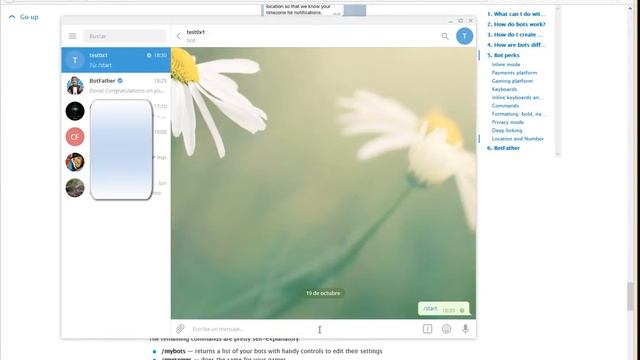The height and width of the screenshot is (360, 640).
Task: Open testbx1 bot profile avatar in header
Action: pyautogui.click(x=464, y=36)
